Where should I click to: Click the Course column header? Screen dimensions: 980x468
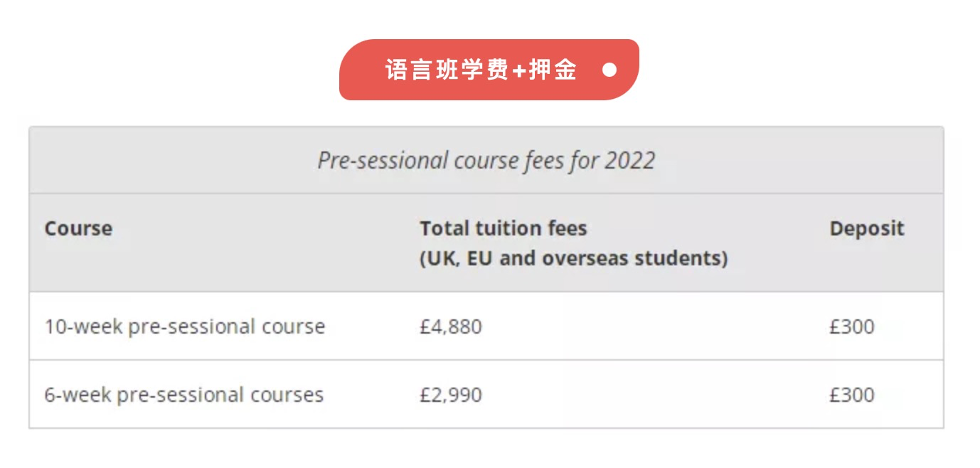(78, 228)
